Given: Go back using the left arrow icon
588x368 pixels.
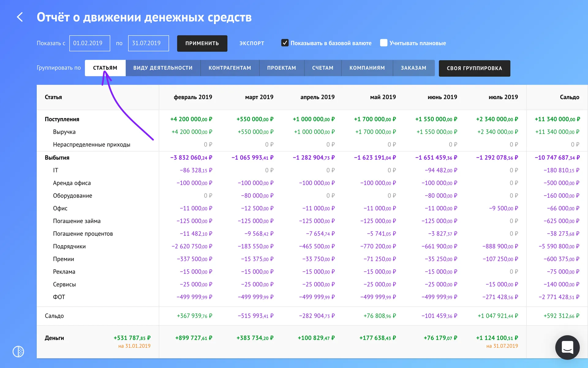Looking at the screenshot, I should pos(20,17).
